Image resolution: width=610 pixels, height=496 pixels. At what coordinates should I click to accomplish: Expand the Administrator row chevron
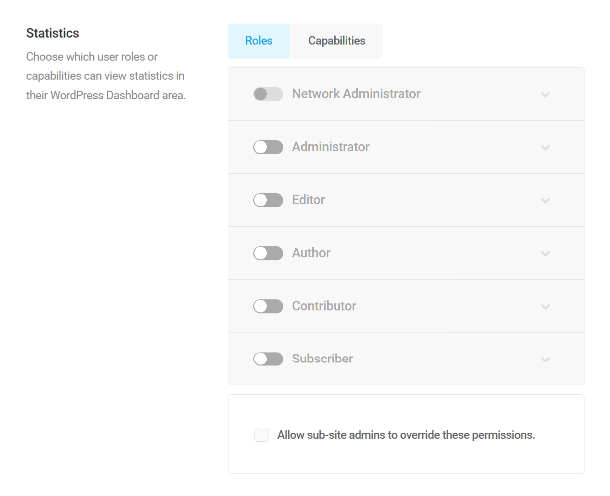pos(545,147)
